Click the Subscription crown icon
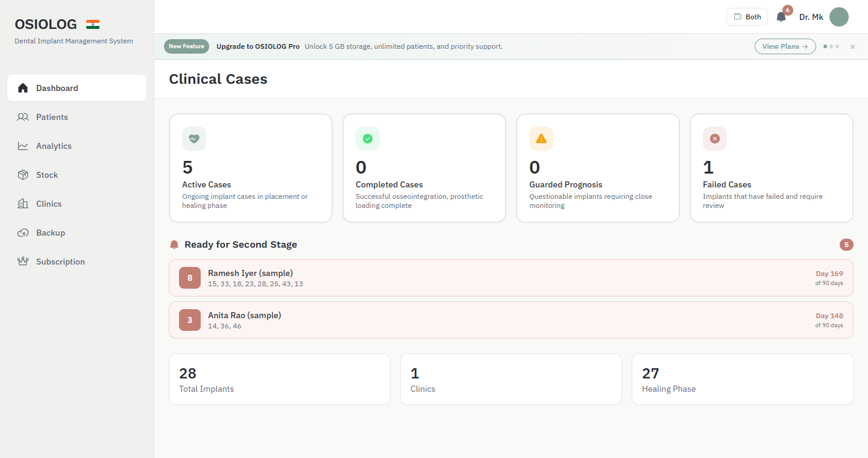Viewport: 868px width, 458px height. [23, 262]
